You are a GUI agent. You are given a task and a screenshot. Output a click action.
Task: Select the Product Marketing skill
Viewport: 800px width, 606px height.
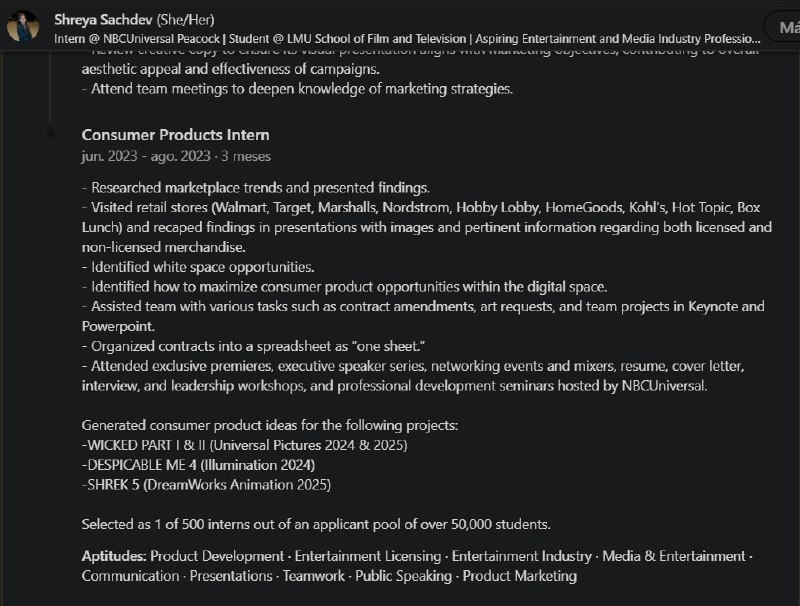[519, 576]
